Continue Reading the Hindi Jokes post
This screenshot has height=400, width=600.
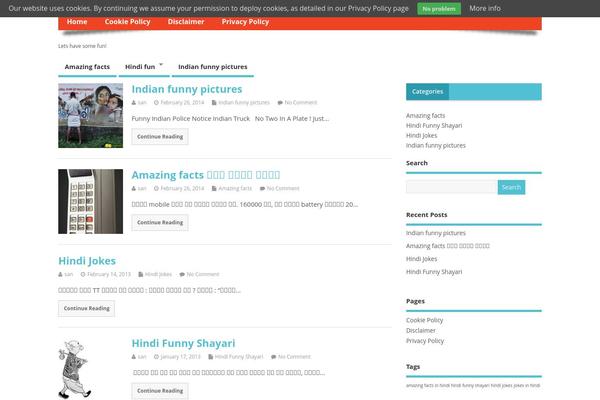[86, 309]
